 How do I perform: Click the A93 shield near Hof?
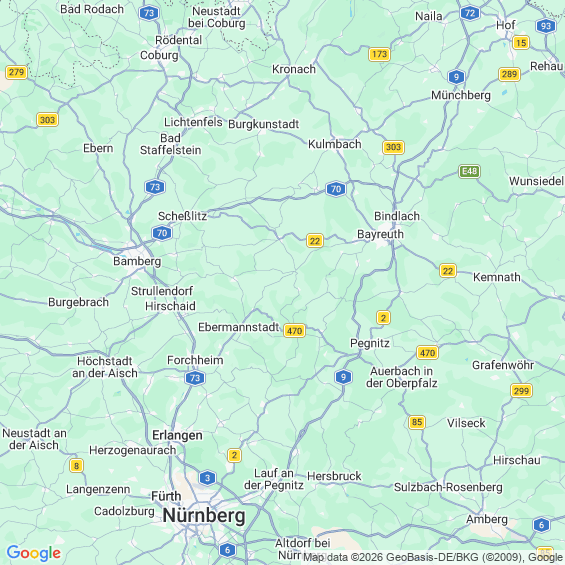point(546,26)
